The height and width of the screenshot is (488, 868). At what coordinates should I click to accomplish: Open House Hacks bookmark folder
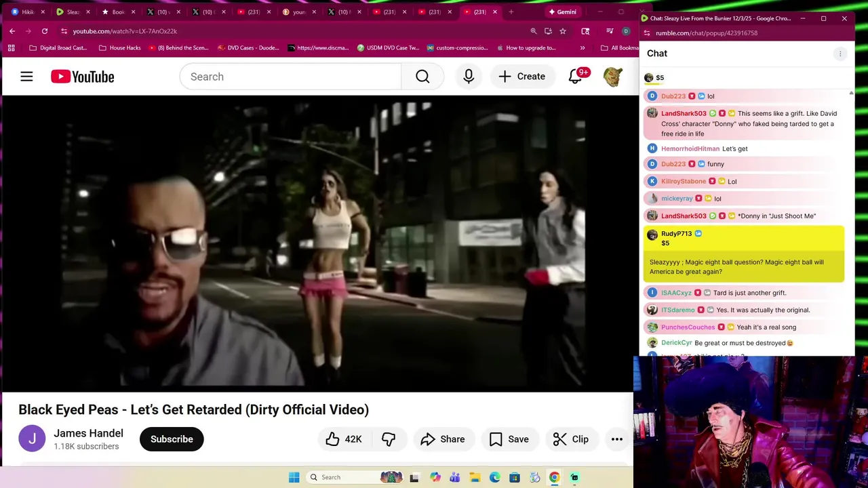(x=120, y=47)
